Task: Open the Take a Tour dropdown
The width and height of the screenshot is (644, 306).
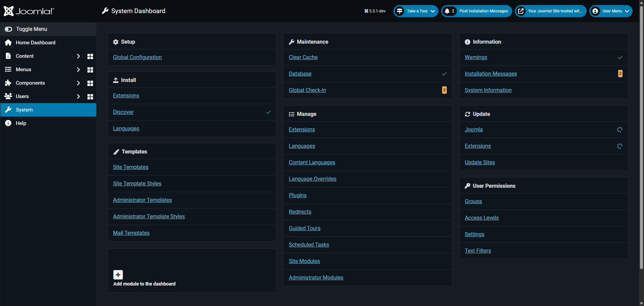Action: tap(416, 11)
